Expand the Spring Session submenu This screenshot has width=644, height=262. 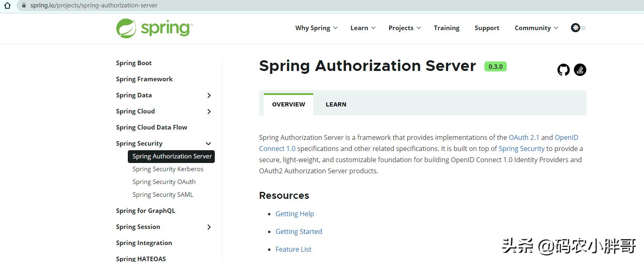[x=209, y=227]
